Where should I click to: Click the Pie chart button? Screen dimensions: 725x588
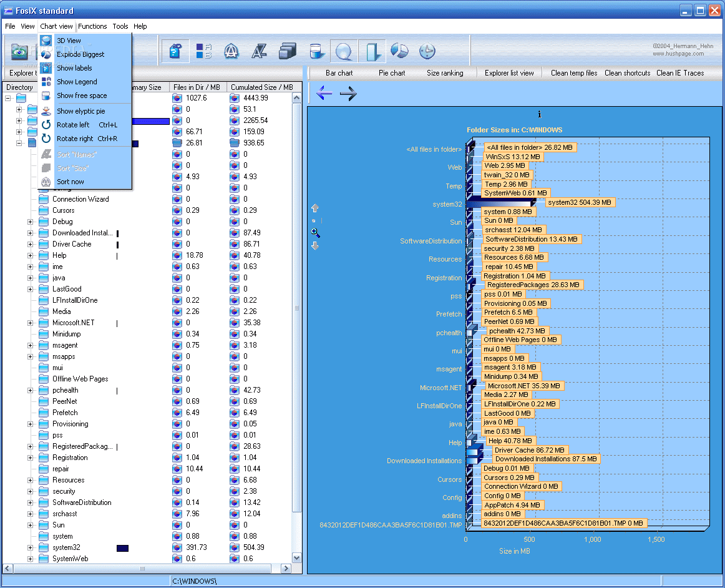tap(392, 73)
